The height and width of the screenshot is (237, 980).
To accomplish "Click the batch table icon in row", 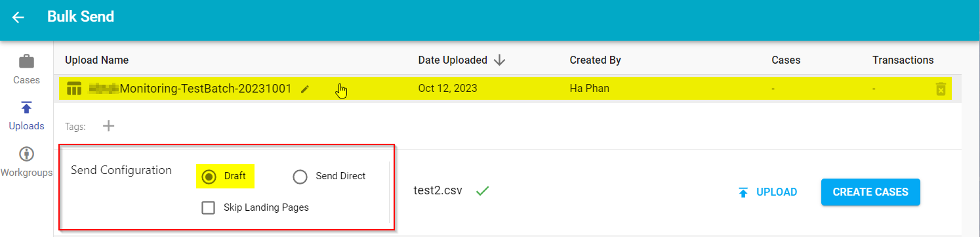I will click(74, 89).
